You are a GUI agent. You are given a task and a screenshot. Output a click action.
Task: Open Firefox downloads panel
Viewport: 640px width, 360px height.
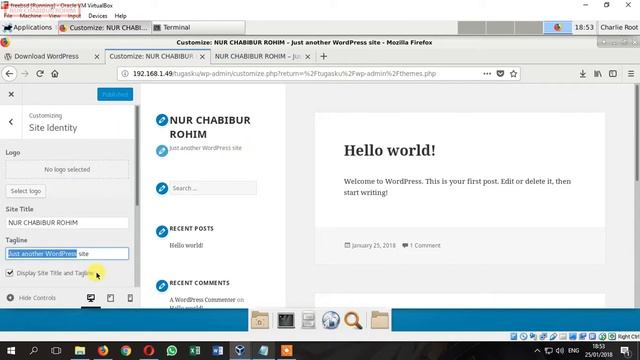pyautogui.click(x=582, y=74)
